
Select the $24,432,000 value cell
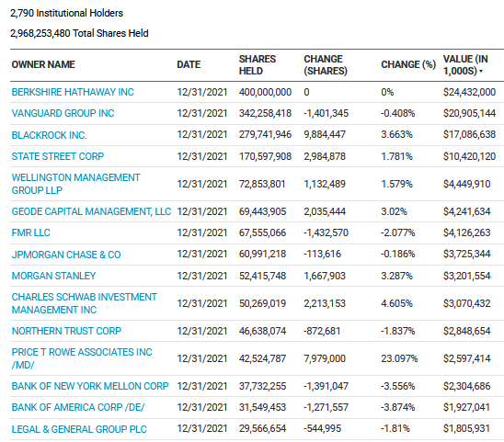point(469,92)
